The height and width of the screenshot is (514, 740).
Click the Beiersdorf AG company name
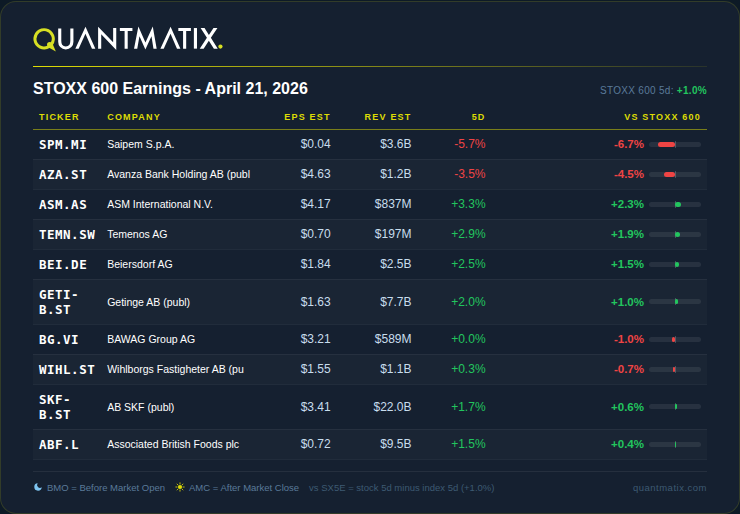pyautogui.click(x=140, y=264)
